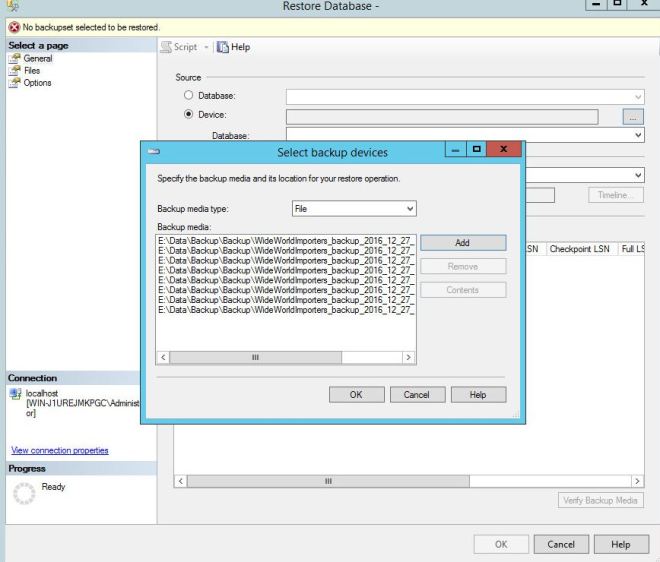
Task: Click the Device path input field
Action: coord(442,117)
